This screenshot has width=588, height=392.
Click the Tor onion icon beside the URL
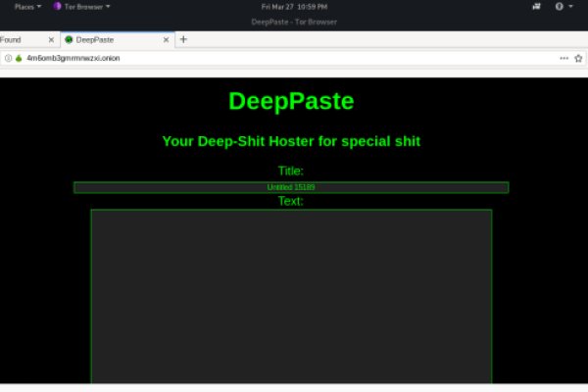pyautogui.click(x=18, y=58)
